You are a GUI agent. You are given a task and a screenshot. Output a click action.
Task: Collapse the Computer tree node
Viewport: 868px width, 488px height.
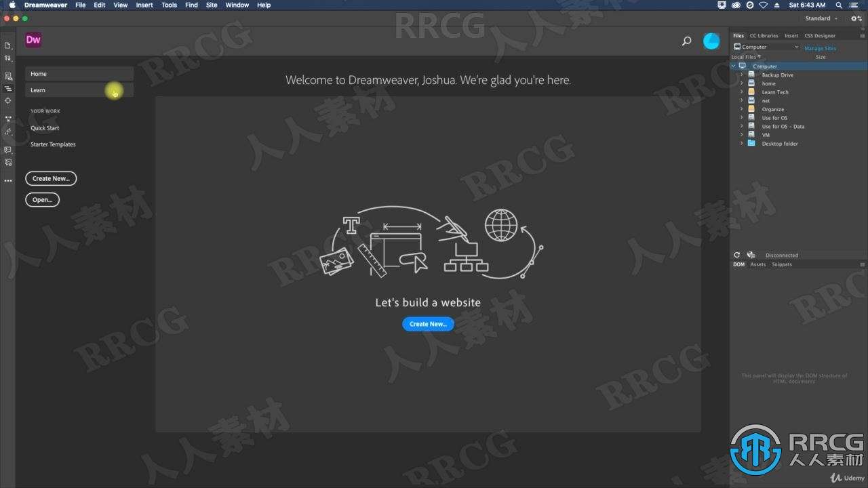pos(734,66)
